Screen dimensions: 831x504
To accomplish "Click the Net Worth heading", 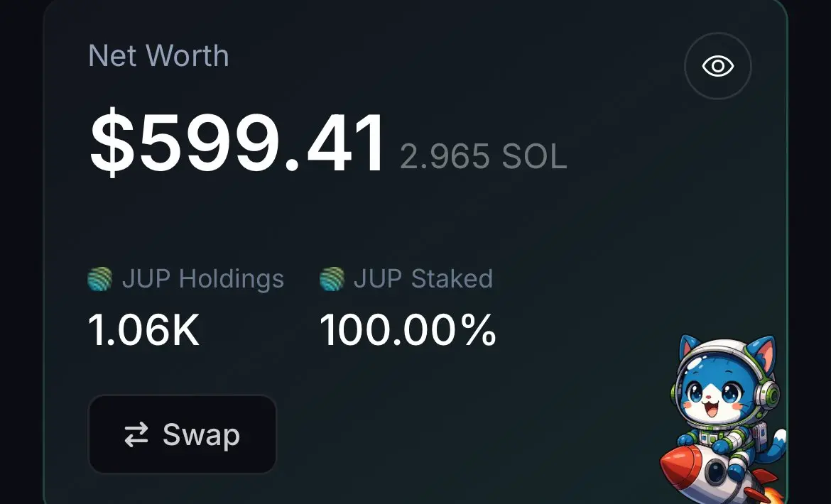I will point(158,55).
